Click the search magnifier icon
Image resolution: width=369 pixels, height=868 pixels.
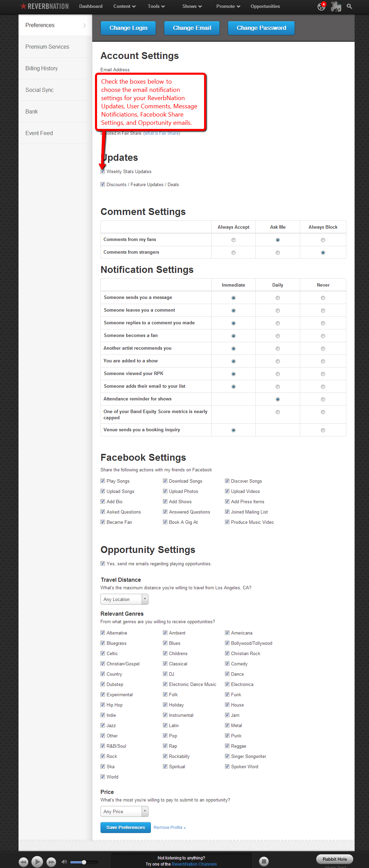pyautogui.click(x=349, y=7)
